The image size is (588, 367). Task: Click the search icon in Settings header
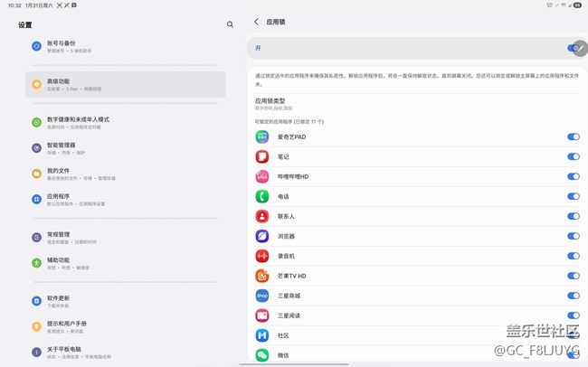230,24
